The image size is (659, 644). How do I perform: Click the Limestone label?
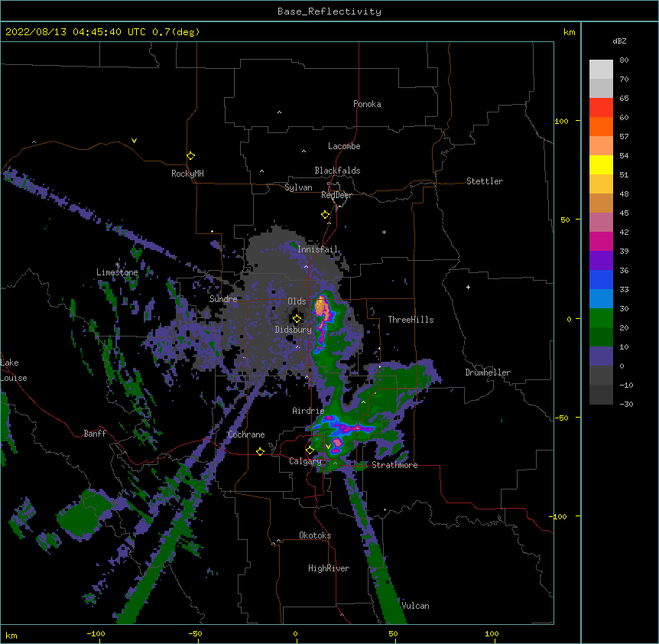(117, 272)
